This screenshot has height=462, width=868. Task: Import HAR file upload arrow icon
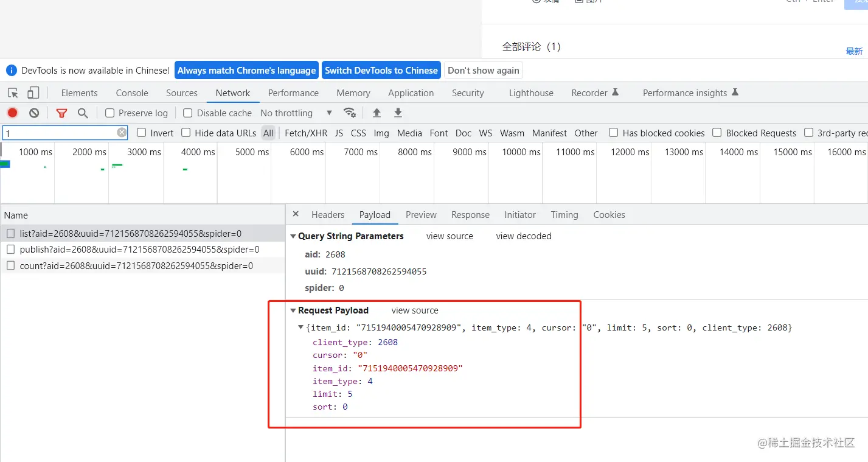(x=377, y=113)
